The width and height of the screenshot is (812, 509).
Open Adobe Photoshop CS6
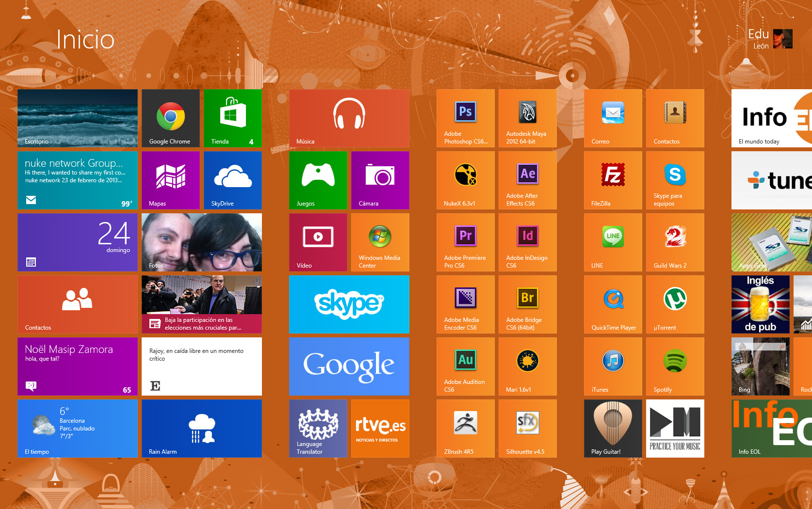(x=465, y=118)
